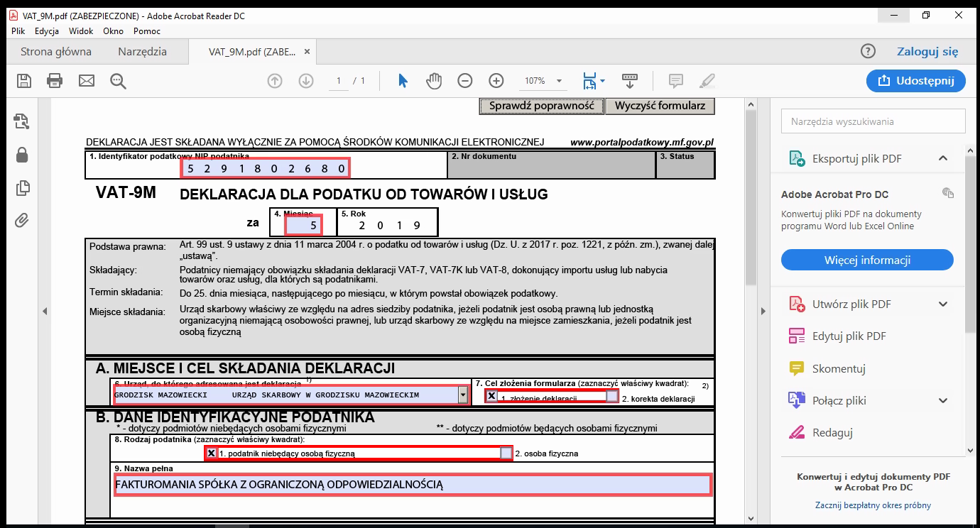Toggle checkbox podatnik niebędący osobą fizyczną
The width and height of the screenshot is (980, 528).
[x=211, y=453]
